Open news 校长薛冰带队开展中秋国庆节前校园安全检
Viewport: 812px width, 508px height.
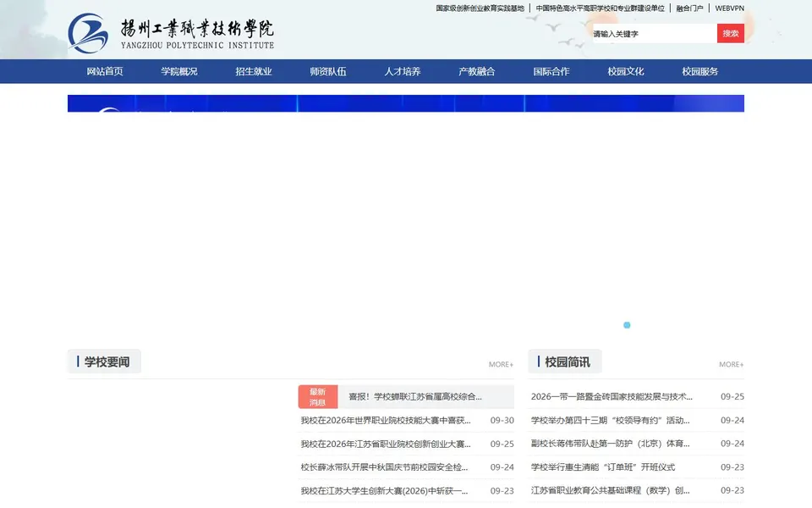point(384,467)
